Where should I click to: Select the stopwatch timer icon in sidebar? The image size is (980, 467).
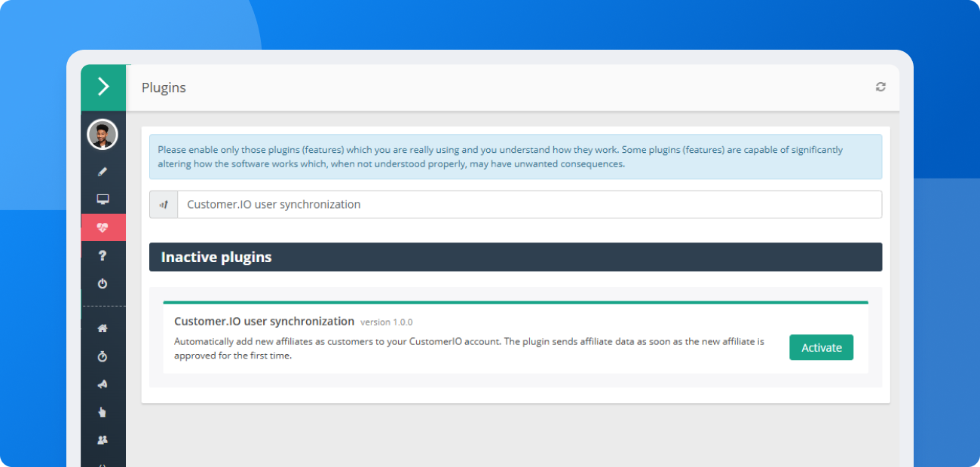click(x=103, y=356)
